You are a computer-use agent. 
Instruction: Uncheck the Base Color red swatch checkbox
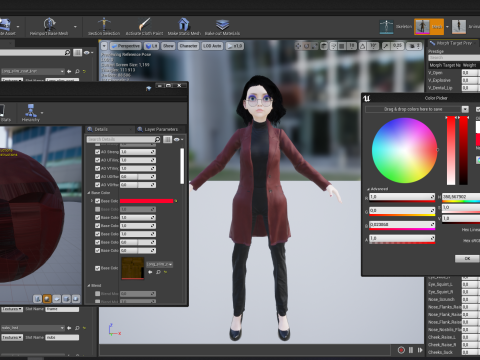(98, 201)
